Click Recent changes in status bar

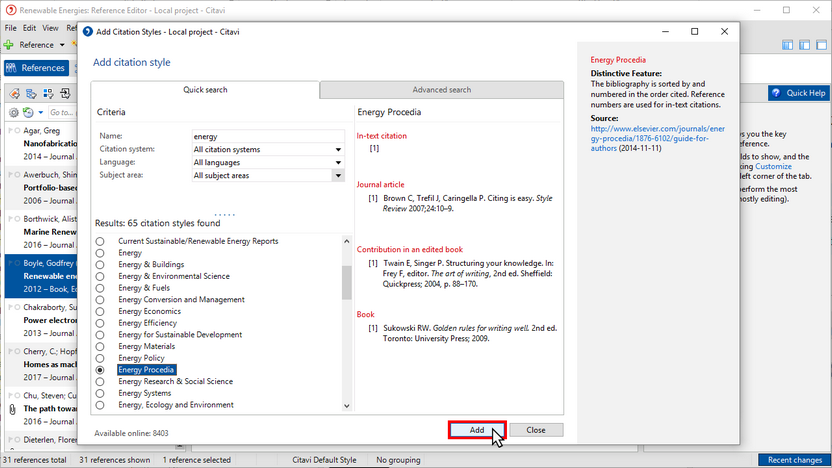794,460
